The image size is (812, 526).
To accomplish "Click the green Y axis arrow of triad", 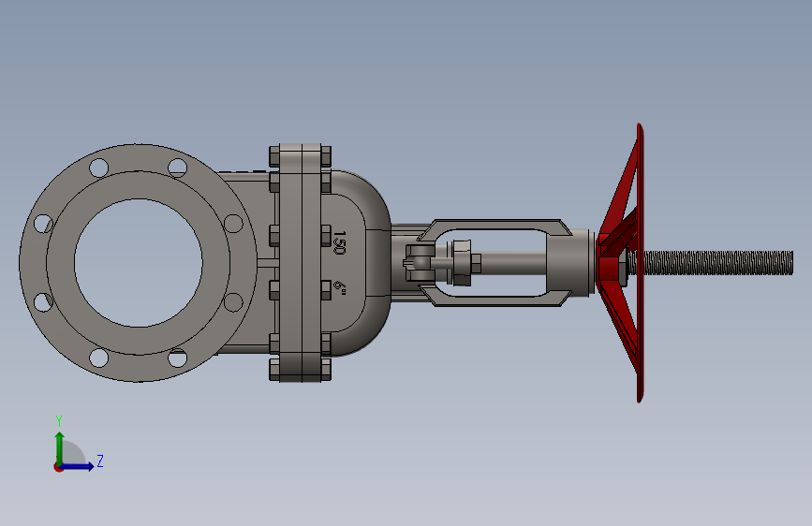I will 60,447.
